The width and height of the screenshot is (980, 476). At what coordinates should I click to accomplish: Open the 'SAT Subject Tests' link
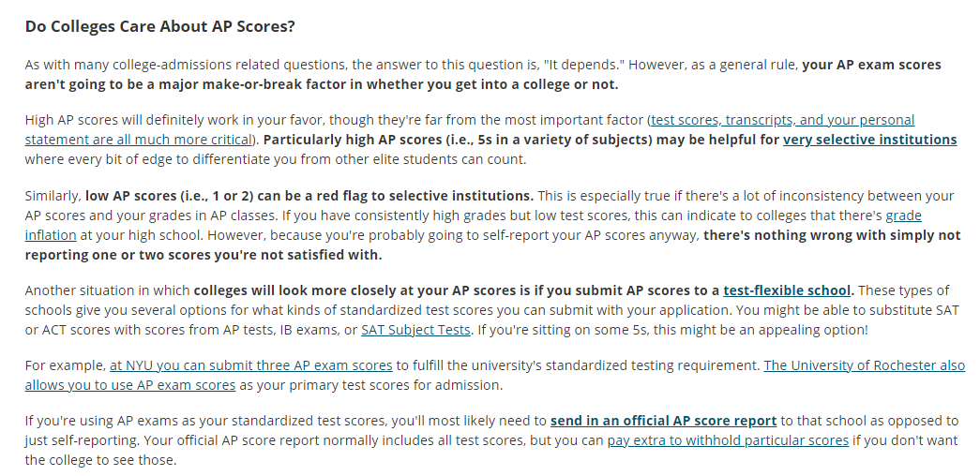(415, 330)
